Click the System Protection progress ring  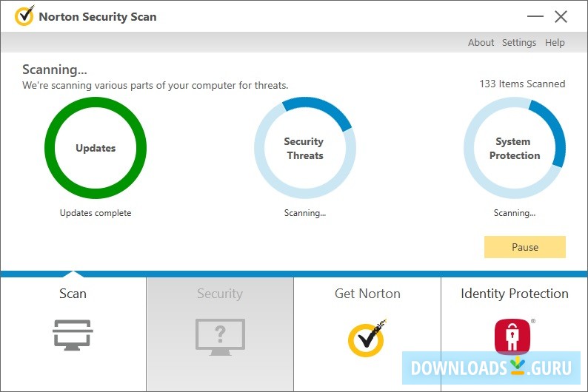[x=514, y=148]
